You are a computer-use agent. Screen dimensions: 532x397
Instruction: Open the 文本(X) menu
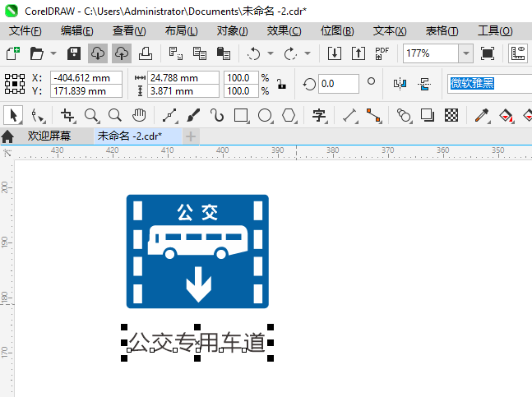(x=390, y=31)
